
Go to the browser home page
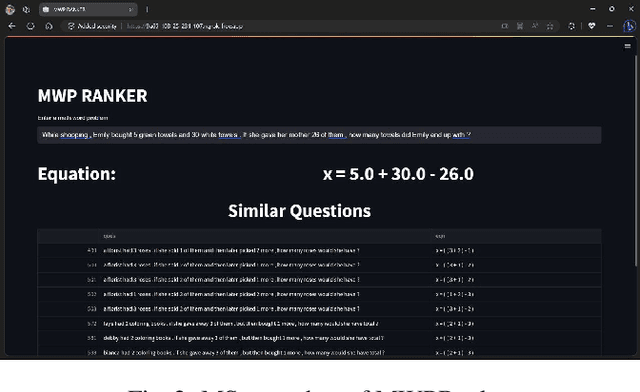coord(49,26)
